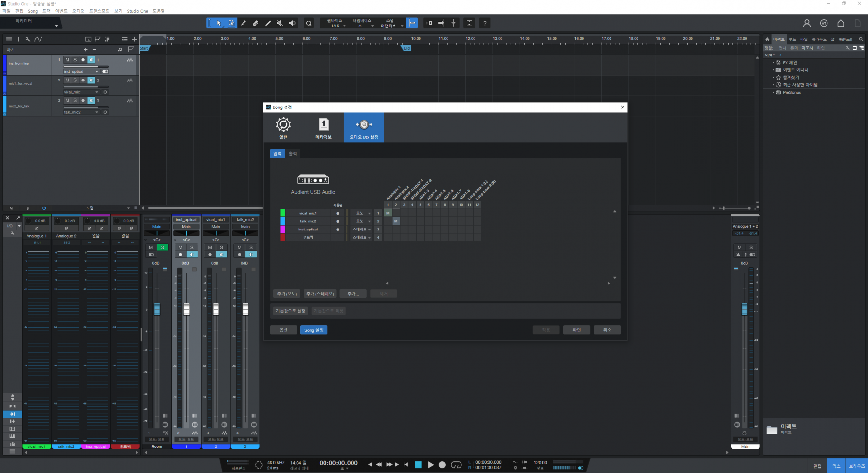Select the Paint pencil tool
Screen dimensions: 868x473
[x=268, y=23]
